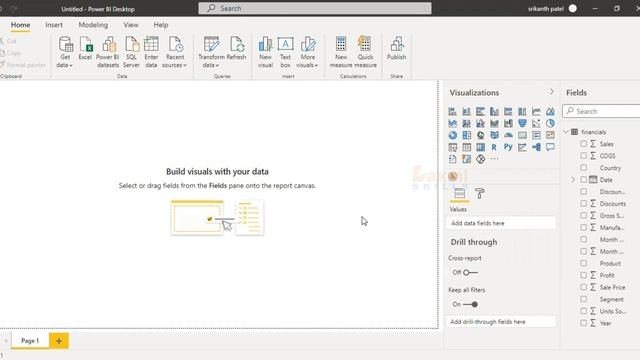Turn off Keep all filters
This screenshot has height=360, width=640.
471,304
